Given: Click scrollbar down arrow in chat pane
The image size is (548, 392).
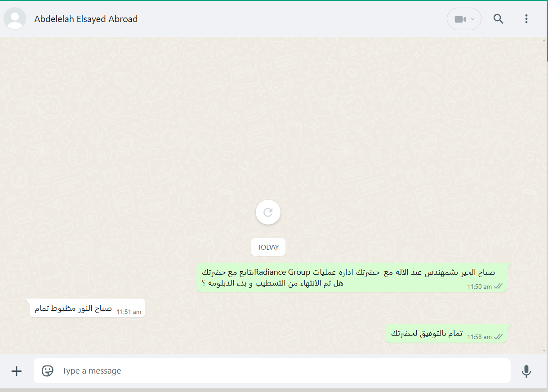Looking at the screenshot, I should pos(545,350).
